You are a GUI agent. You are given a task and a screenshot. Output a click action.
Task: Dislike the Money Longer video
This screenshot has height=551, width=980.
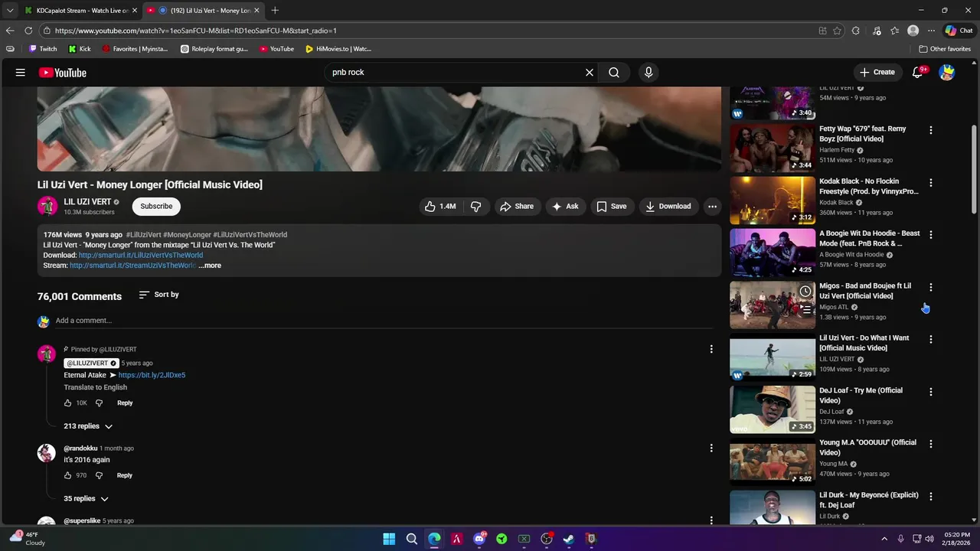[476, 207]
